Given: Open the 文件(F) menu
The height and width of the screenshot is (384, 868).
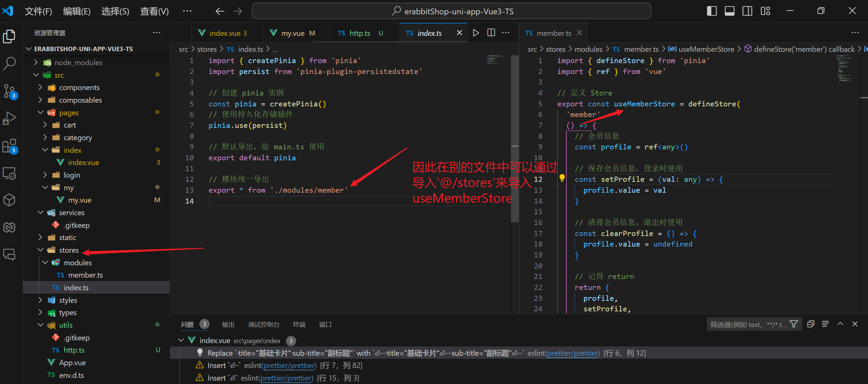Looking at the screenshot, I should pyautogui.click(x=38, y=11).
